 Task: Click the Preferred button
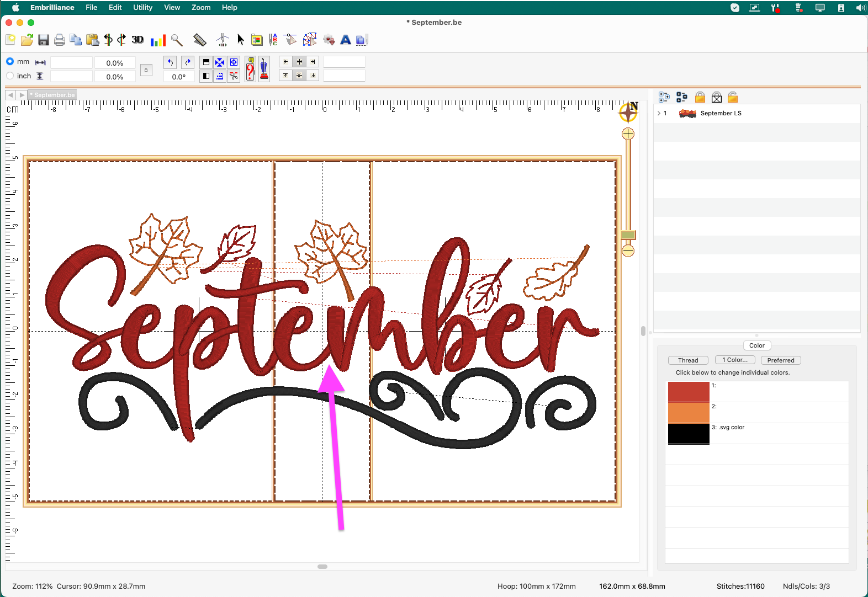point(780,360)
